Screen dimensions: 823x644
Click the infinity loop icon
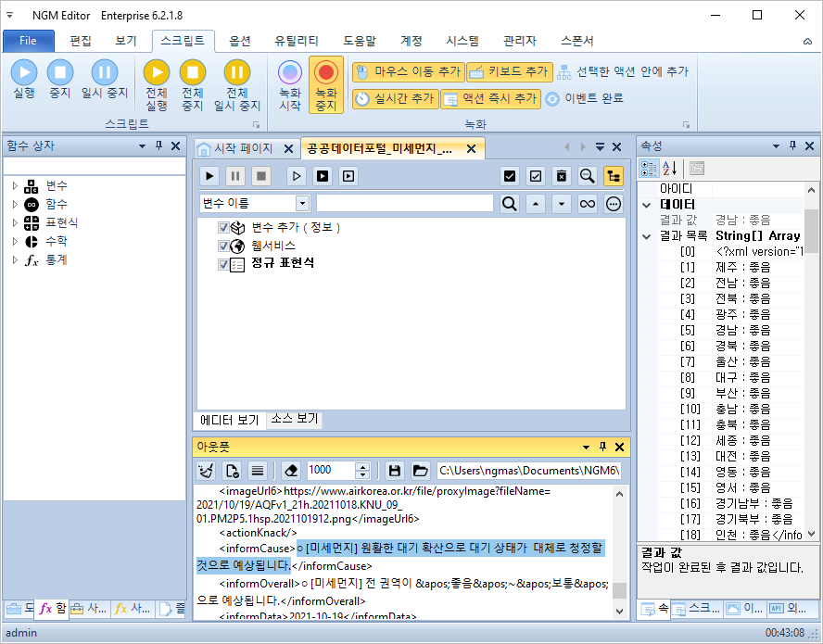click(x=587, y=203)
